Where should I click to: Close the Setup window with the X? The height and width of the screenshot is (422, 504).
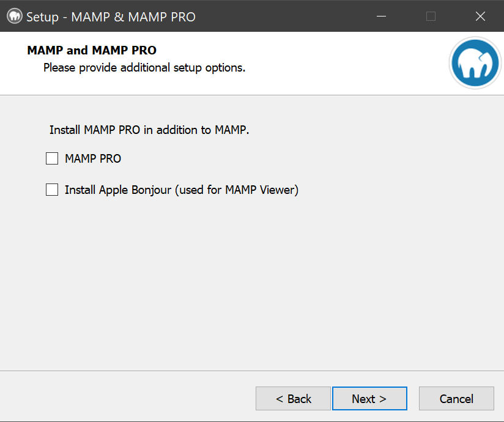point(480,17)
